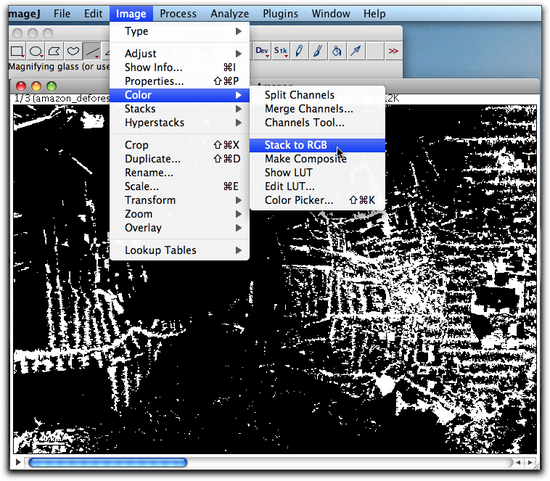This screenshot has height=481, width=550.
Task: Close the open Image menu
Action: 131,14
